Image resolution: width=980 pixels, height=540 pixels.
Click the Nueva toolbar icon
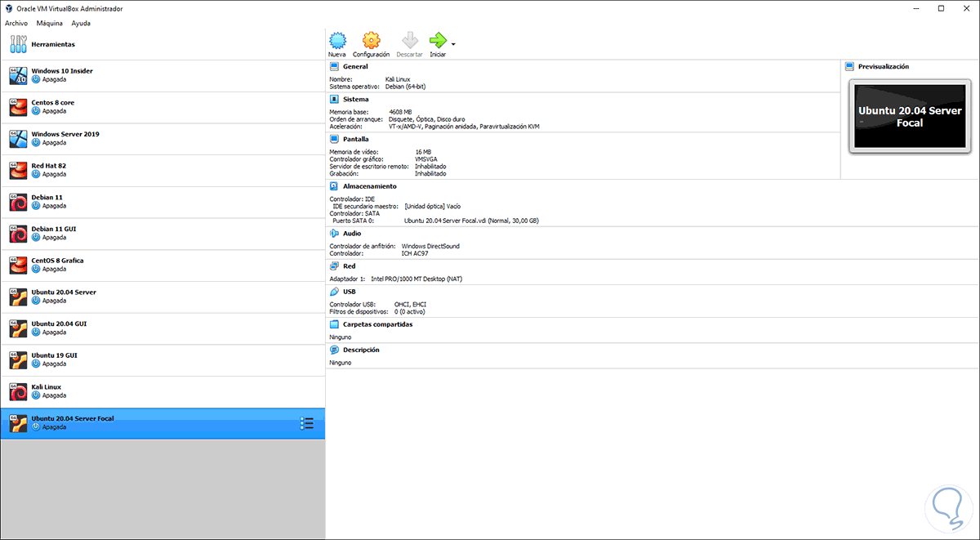point(337,40)
